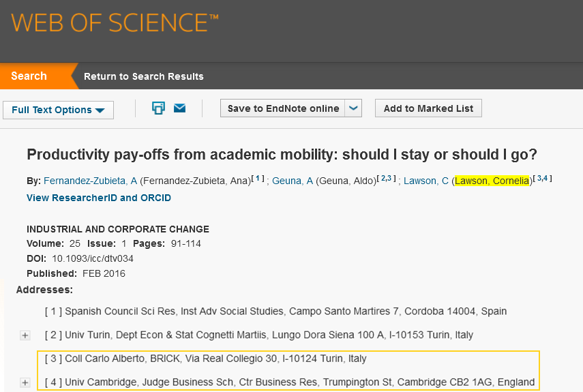Open the Save to EndNote dropdown arrow
Screen dimensions: 583x392
[x=353, y=108]
